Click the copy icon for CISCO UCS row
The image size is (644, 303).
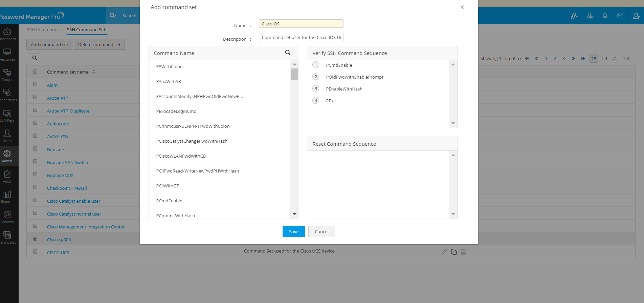pyautogui.click(x=454, y=252)
